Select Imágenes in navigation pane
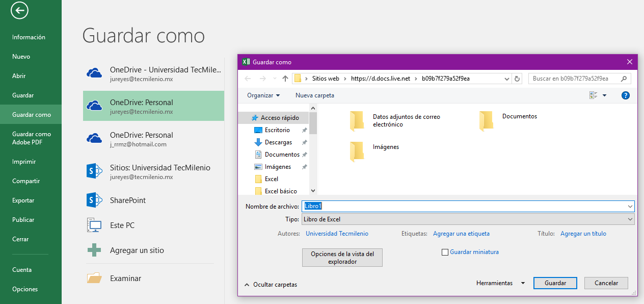 (x=278, y=167)
